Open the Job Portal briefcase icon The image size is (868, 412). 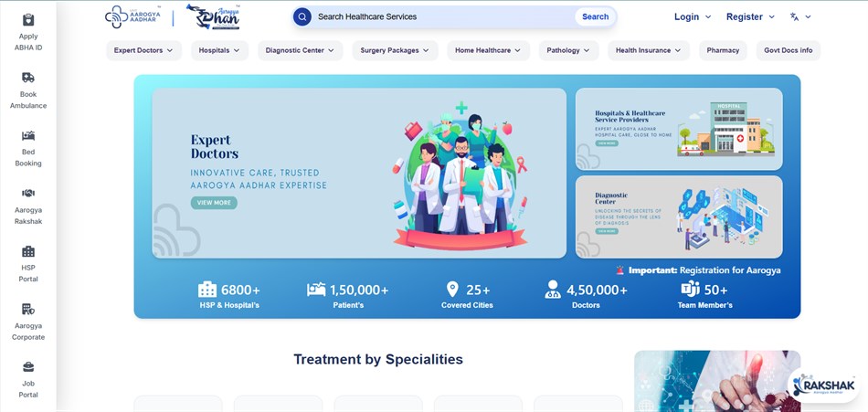pos(28,366)
